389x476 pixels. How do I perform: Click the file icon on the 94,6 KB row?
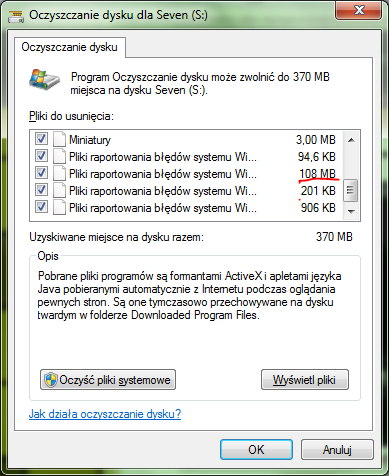pos(59,156)
